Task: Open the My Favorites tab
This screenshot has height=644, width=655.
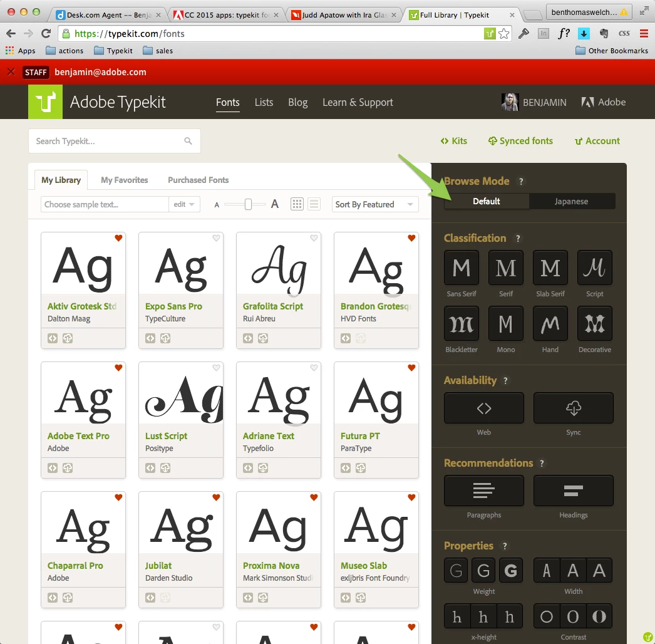Action: 125,180
